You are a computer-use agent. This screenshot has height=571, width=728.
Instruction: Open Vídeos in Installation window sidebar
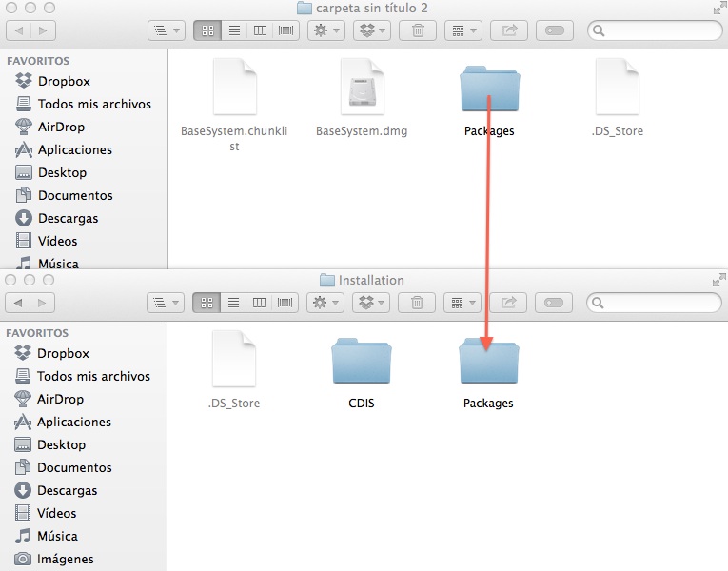pyautogui.click(x=45, y=513)
